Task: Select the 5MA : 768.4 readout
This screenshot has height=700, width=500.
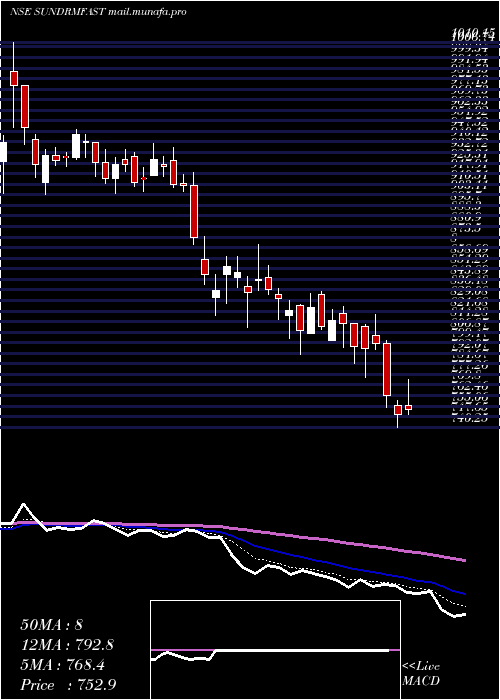Action: point(62,665)
